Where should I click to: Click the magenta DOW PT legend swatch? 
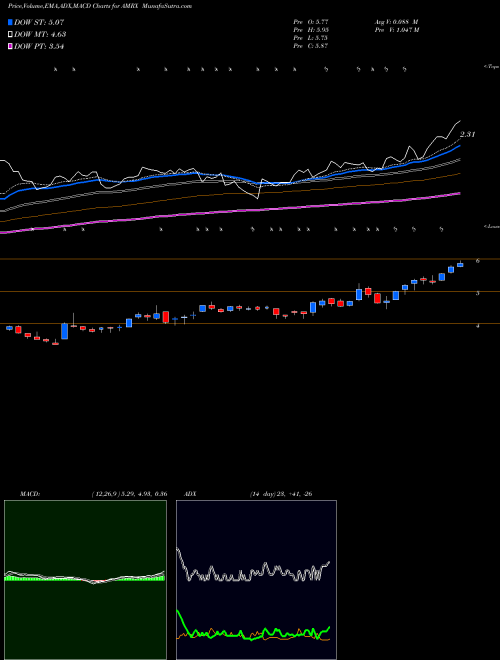[11, 47]
